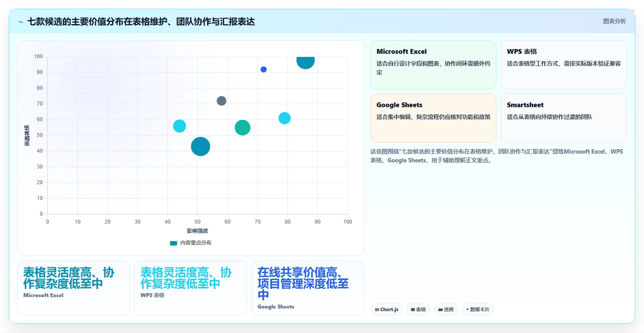Click the gray bubble at 影响强度 58
Image resolution: width=644 pixels, height=333 pixels.
point(222,101)
